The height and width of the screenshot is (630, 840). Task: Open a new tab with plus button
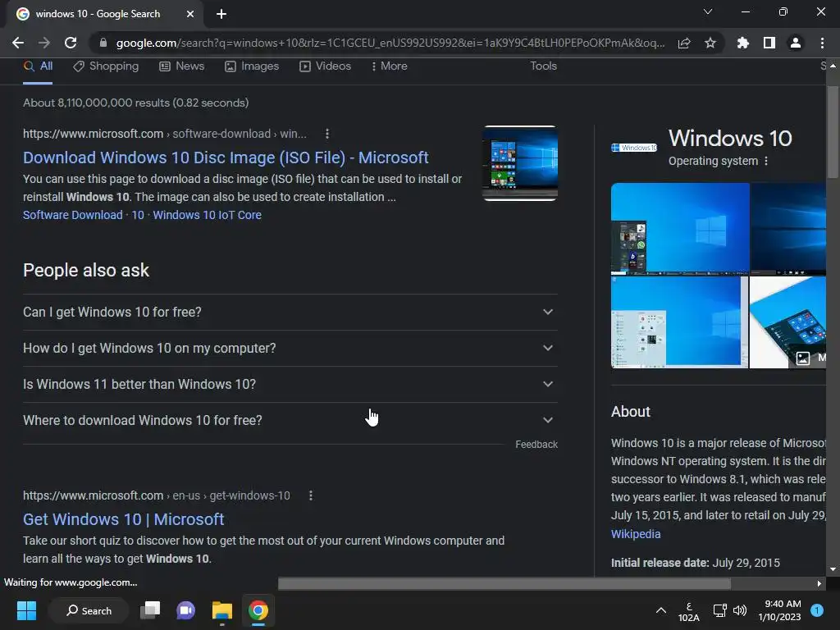click(221, 14)
